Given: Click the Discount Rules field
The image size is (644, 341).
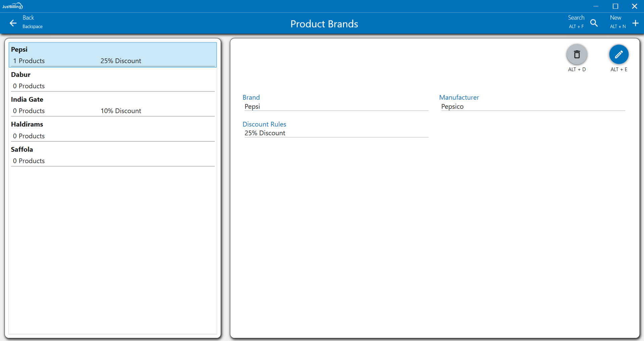Looking at the screenshot, I should (336, 133).
